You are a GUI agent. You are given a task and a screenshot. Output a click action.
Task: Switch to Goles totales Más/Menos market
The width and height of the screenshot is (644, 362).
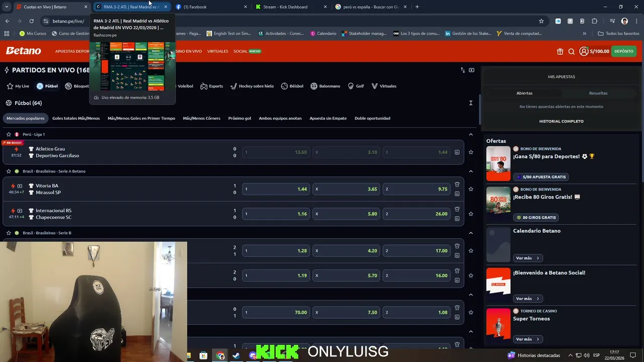pyautogui.click(x=76, y=118)
